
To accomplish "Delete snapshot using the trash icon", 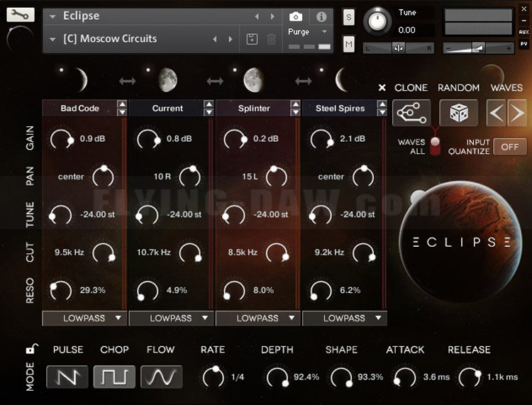I will (271, 39).
